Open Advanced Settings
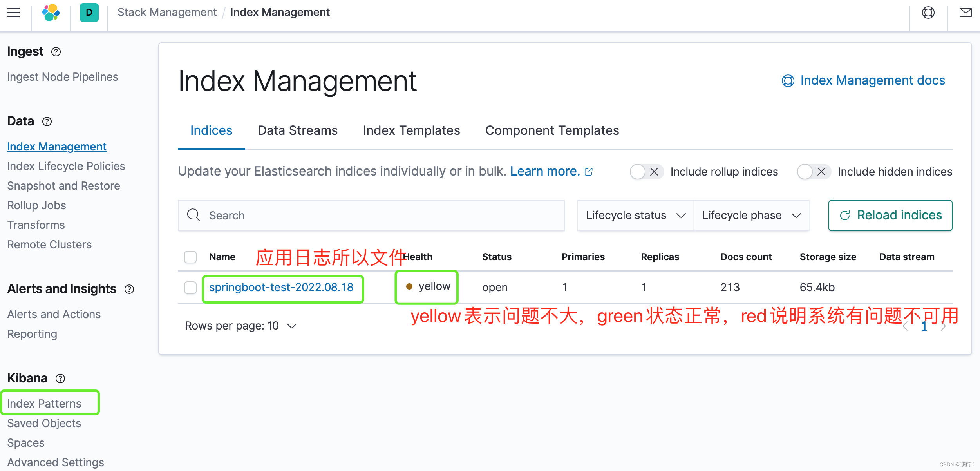Screen dimensions: 980x471 pyautogui.click(x=56, y=462)
